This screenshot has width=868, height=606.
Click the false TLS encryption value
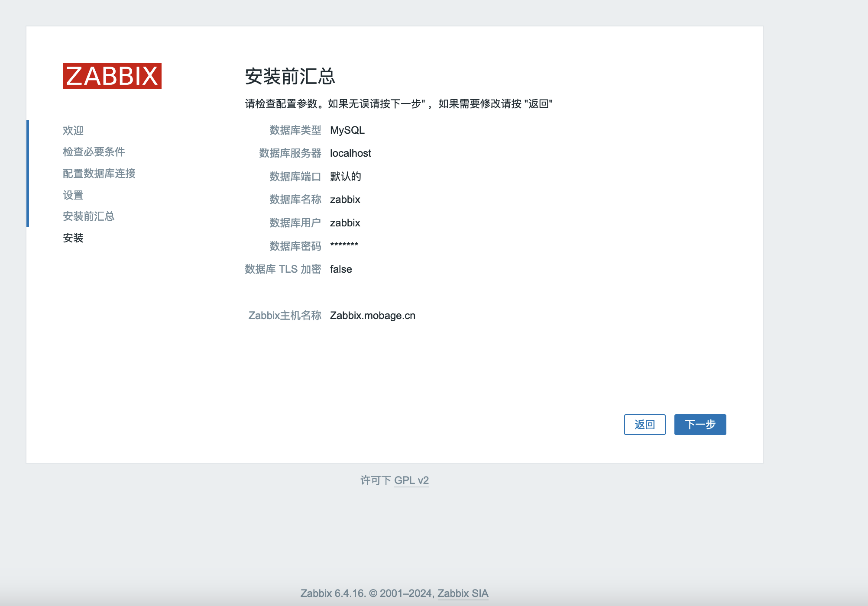tap(341, 269)
